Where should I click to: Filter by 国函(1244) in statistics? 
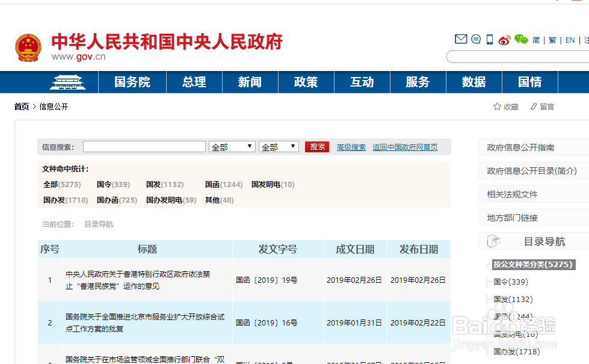pyautogui.click(x=224, y=185)
